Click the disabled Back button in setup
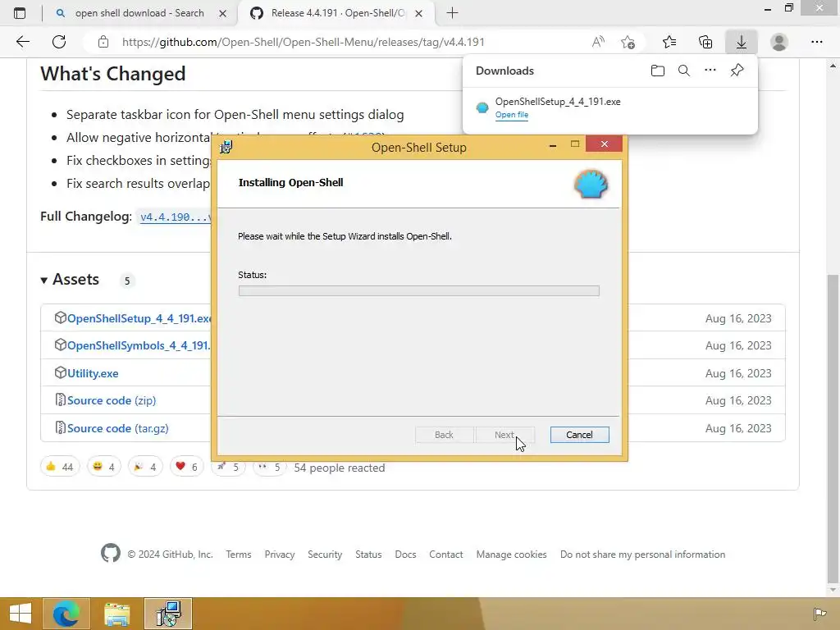The image size is (840, 630). (x=444, y=435)
